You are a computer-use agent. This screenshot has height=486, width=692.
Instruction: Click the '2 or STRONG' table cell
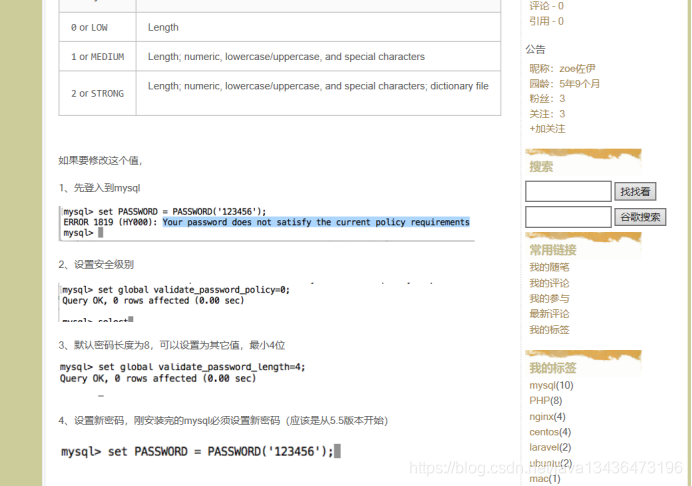click(98, 94)
